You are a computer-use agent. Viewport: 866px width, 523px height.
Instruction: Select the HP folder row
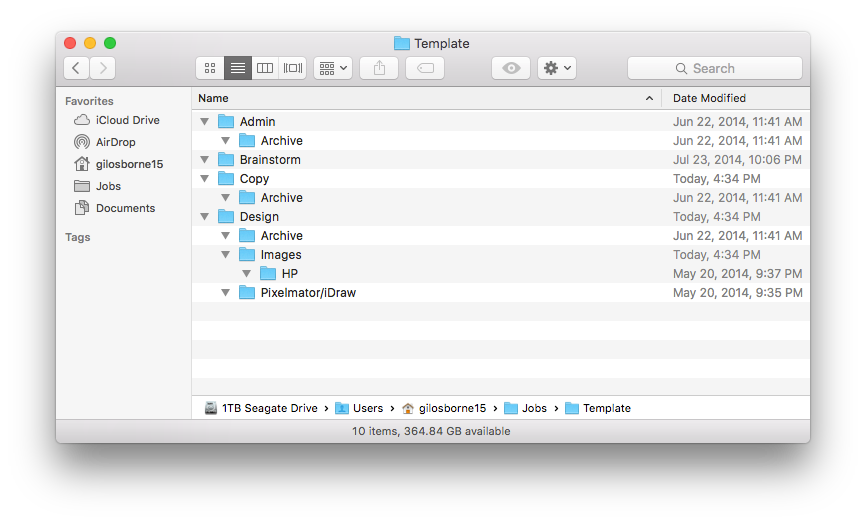(x=501, y=273)
